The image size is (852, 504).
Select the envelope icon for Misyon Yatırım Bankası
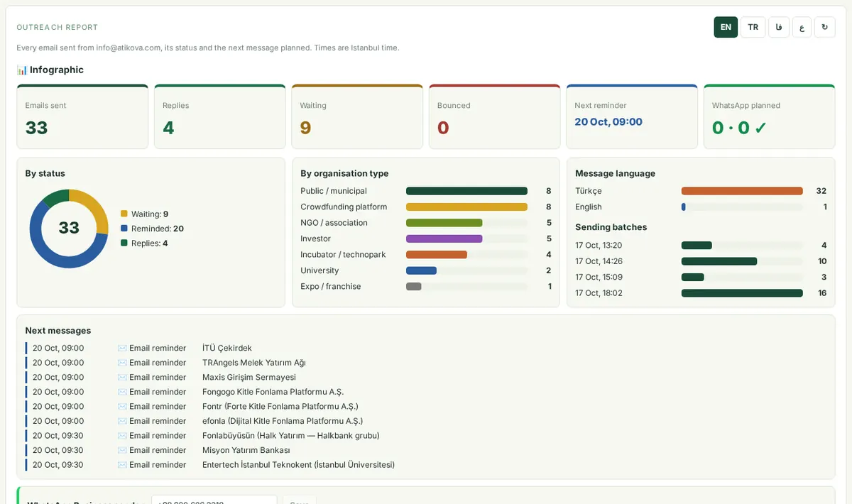tap(122, 450)
